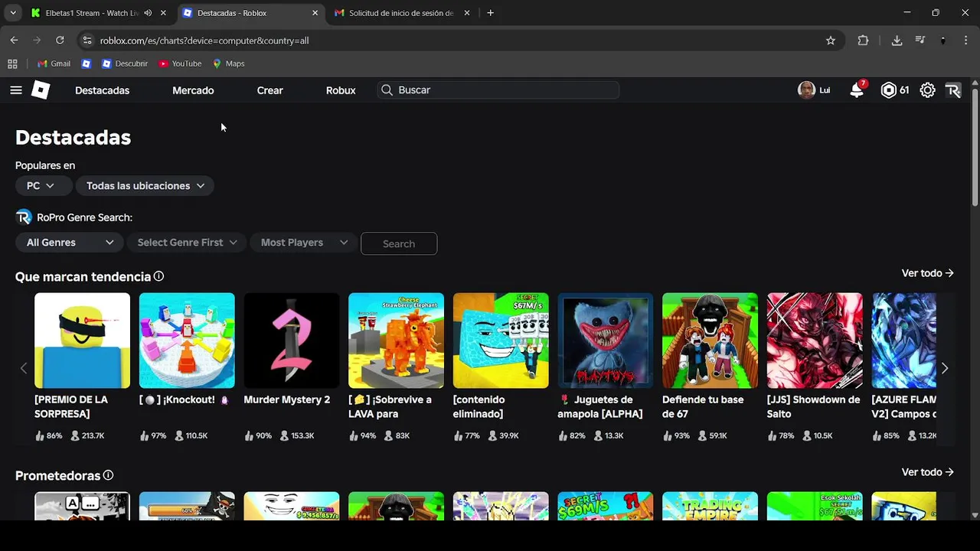980x551 pixels.
Task: Open JJS Showdown de Salto thumbnail
Action: click(815, 341)
